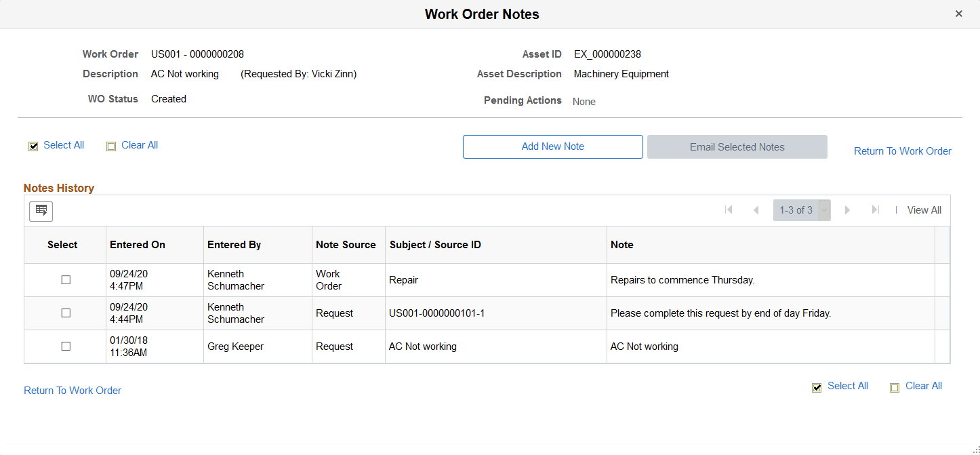Select the checkbox for Greg Keeper's note

click(x=66, y=346)
